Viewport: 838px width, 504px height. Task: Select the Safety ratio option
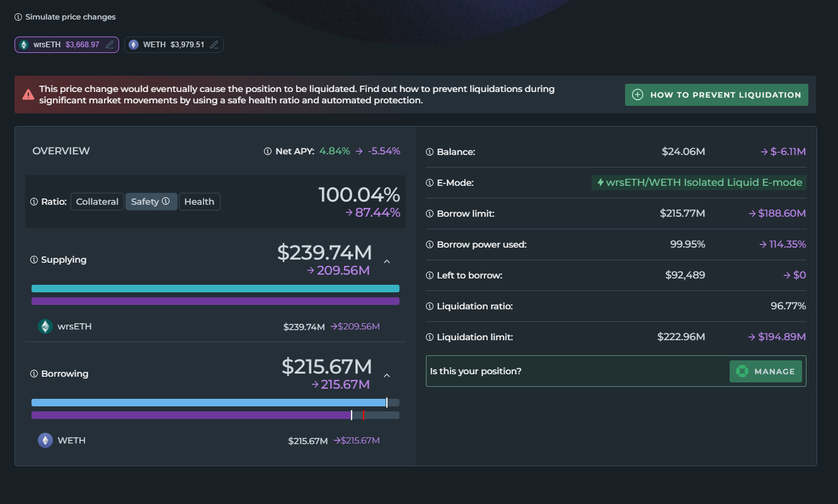(151, 202)
